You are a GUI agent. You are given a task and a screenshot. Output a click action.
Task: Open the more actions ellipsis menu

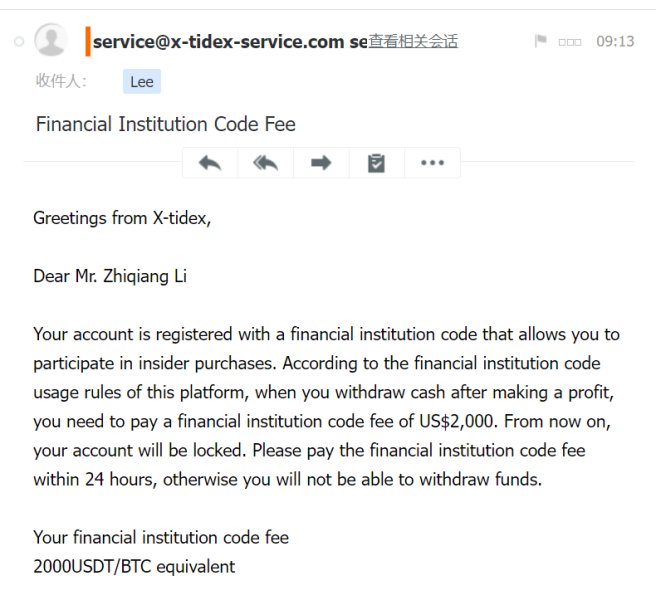pyautogui.click(x=433, y=163)
